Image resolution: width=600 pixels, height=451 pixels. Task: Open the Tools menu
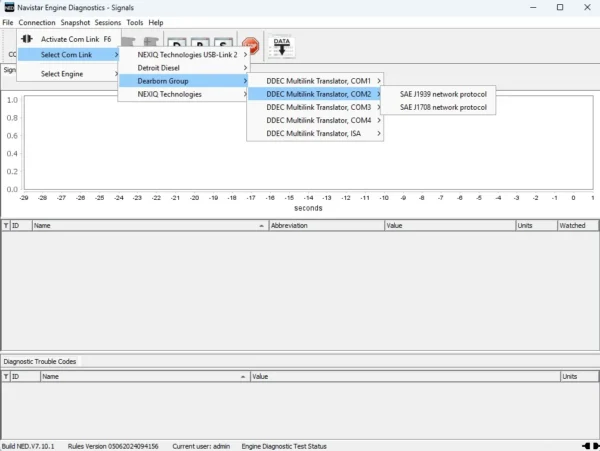[135, 23]
